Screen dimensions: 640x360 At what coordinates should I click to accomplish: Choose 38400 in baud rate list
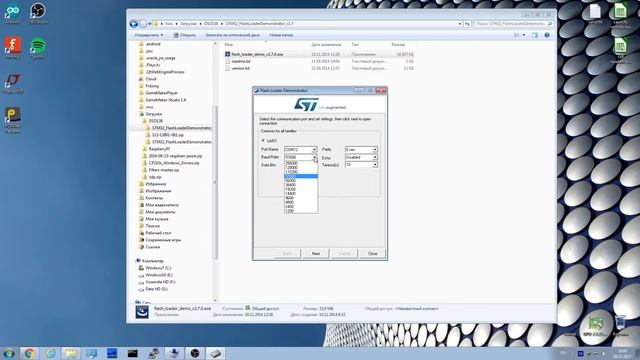tap(301, 185)
